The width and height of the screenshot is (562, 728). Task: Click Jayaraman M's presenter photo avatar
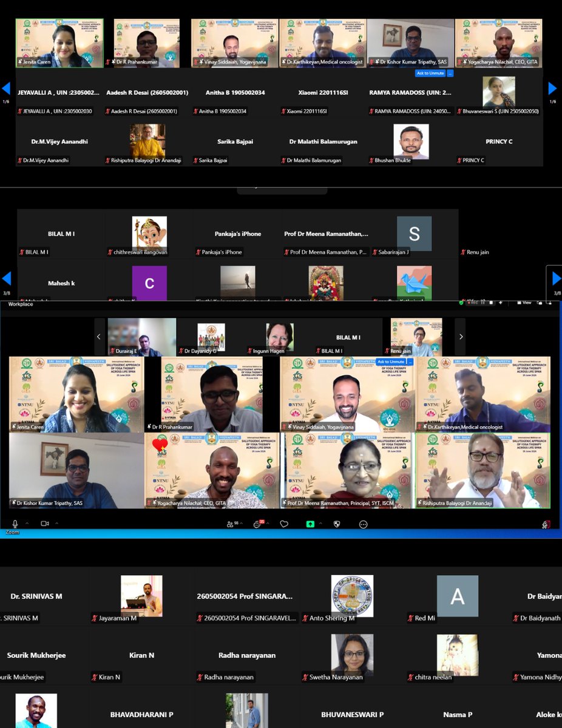[141, 596]
